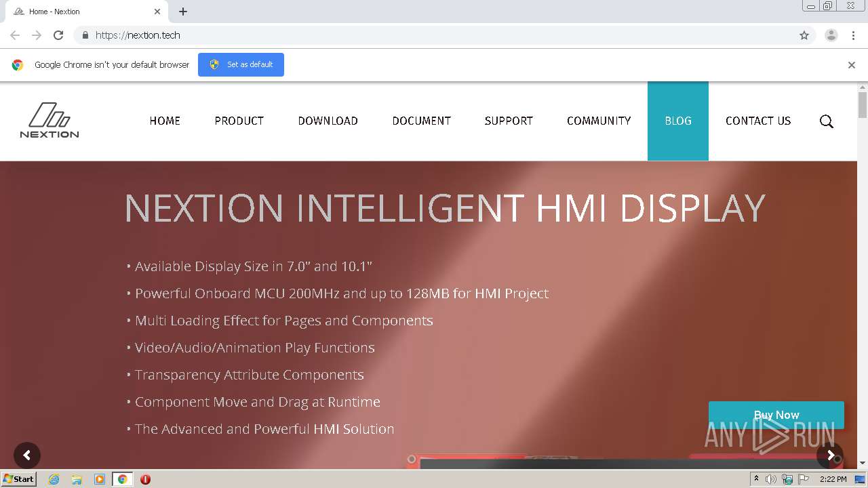Click the taskbar clock showing 2:22 PM
The image size is (868, 488).
click(x=833, y=479)
